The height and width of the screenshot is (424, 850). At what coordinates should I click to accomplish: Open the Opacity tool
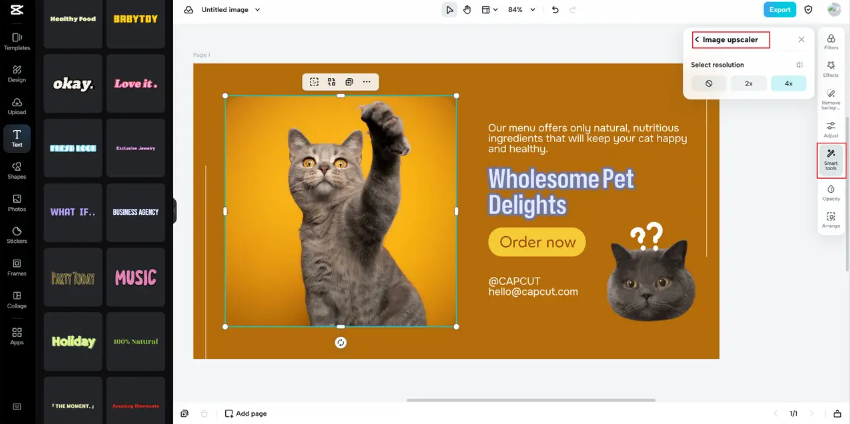pyautogui.click(x=831, y=193)
